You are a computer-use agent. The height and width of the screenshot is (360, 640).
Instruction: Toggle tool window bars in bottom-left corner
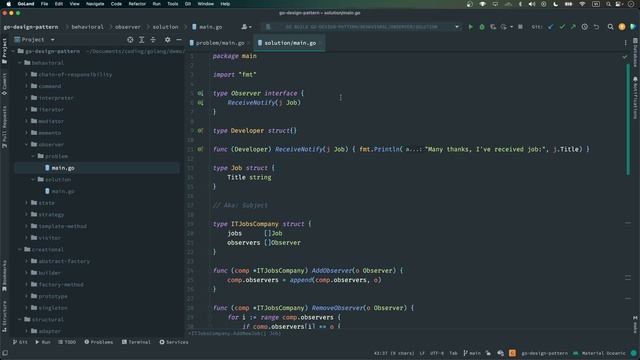tap(5, 353)
